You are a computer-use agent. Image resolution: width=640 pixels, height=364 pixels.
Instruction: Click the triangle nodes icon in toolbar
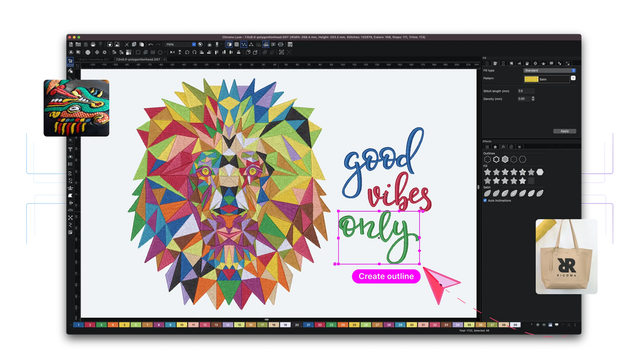tap(251, 44)
